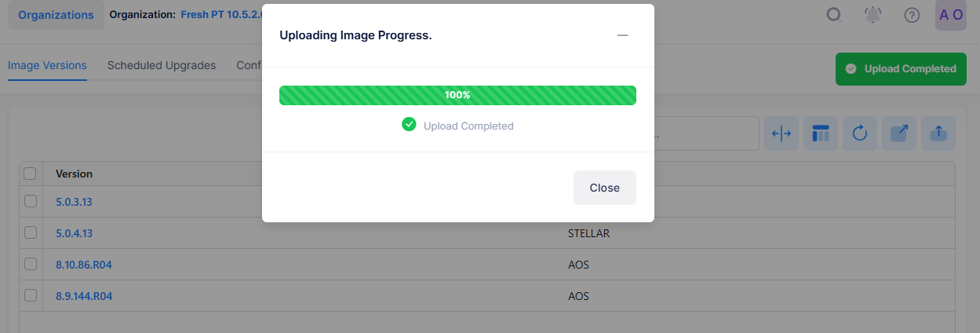Minimize the upload progress dialog
The width and height of the screenshot is (980, 333).
click(x=622, y=35)
